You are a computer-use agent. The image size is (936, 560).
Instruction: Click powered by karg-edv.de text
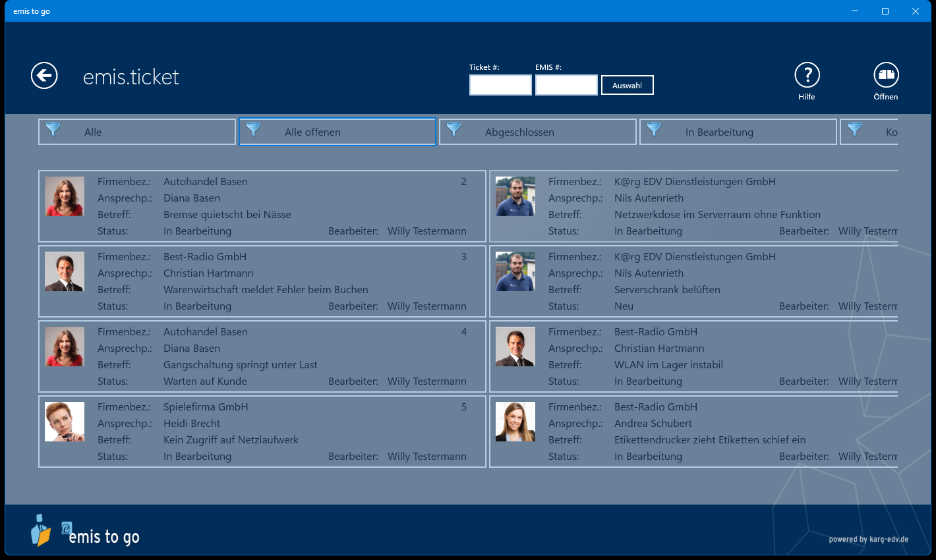869,539
